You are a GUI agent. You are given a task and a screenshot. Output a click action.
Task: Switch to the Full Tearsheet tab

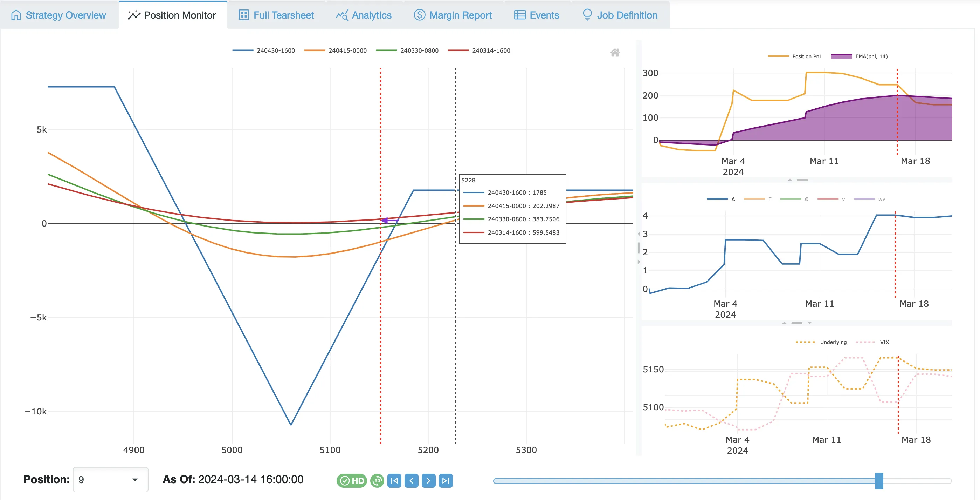(x=276, y=15)
